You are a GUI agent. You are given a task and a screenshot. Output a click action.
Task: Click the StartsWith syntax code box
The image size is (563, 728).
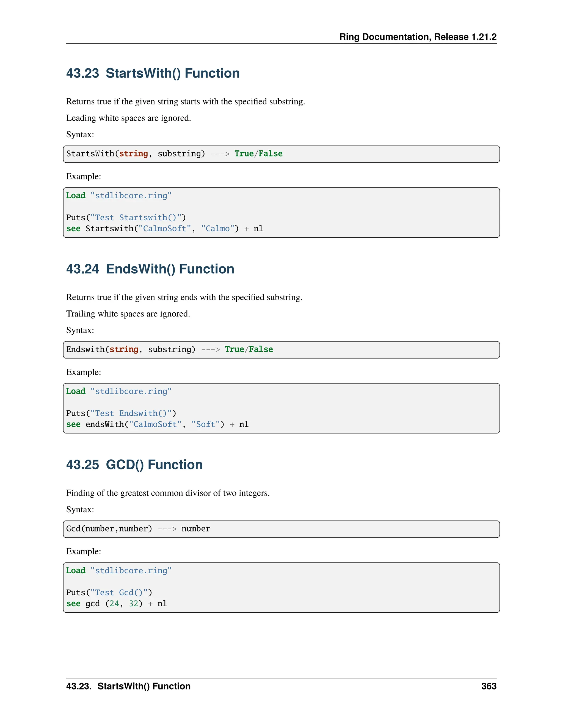281,154
